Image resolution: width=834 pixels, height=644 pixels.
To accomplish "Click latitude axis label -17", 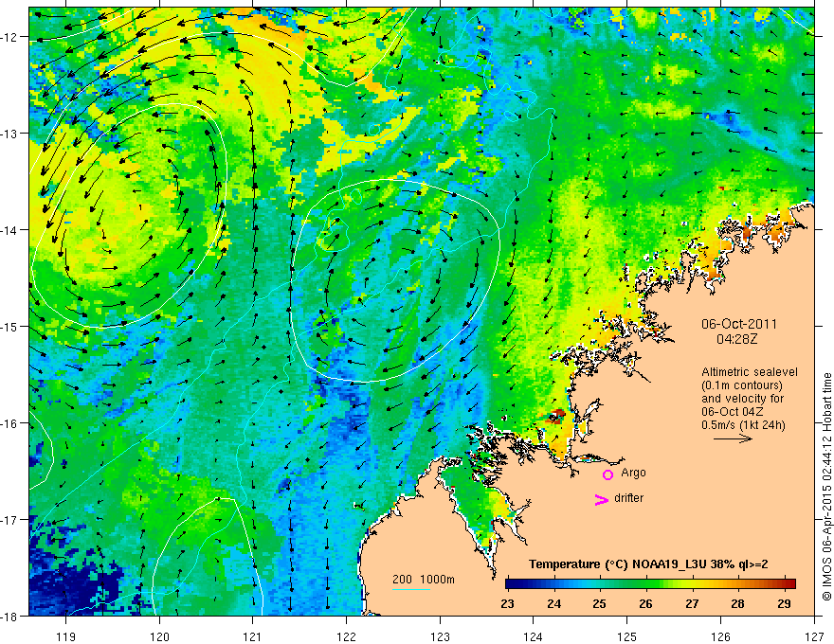I will click(x=10, y=520).
